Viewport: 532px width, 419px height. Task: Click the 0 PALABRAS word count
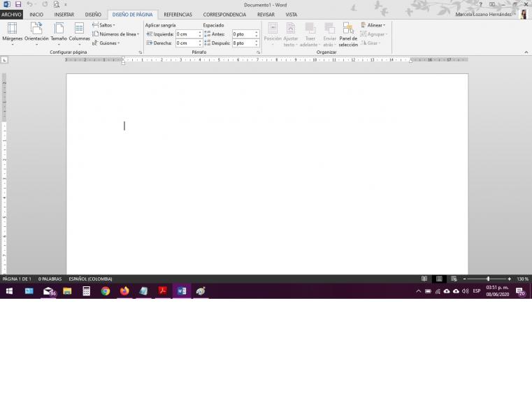[50, 279]
